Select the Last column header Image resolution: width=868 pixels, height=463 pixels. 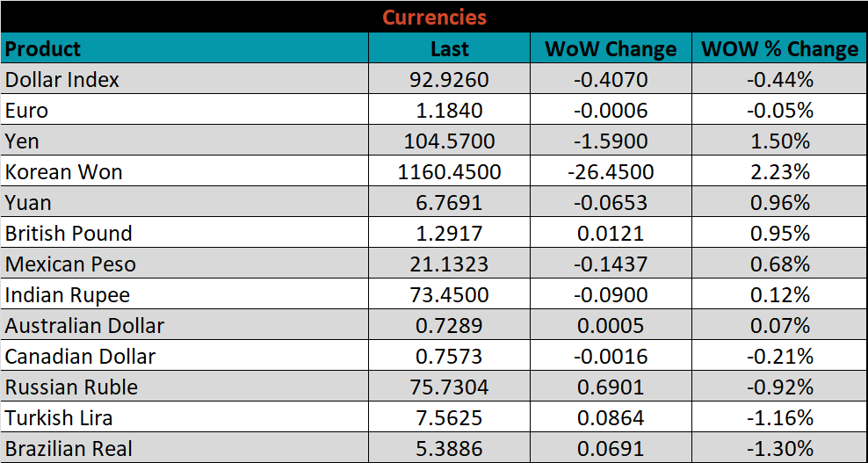[x=449, y=49]
